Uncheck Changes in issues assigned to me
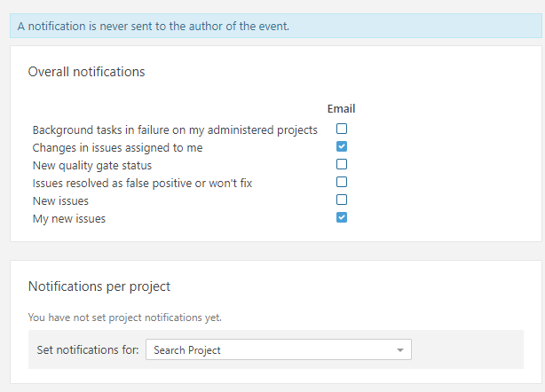The image size is (545, 392). click(342, 147)
